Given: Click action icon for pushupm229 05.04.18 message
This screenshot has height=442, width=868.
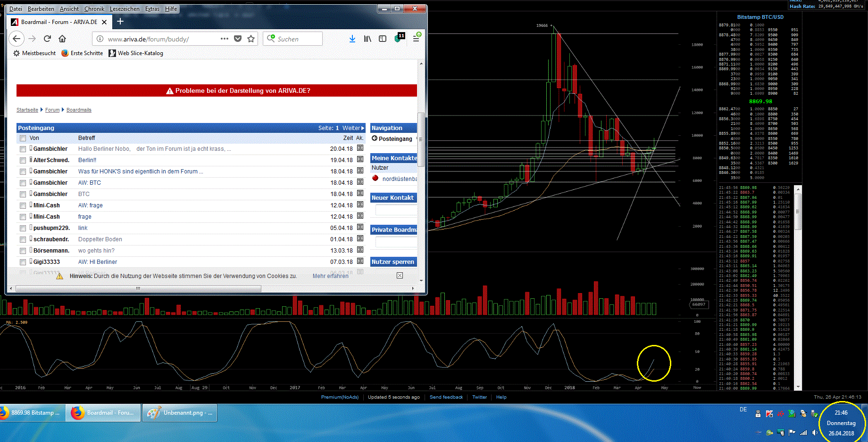Looking at the screenshot, I should (x=360, y=227).
